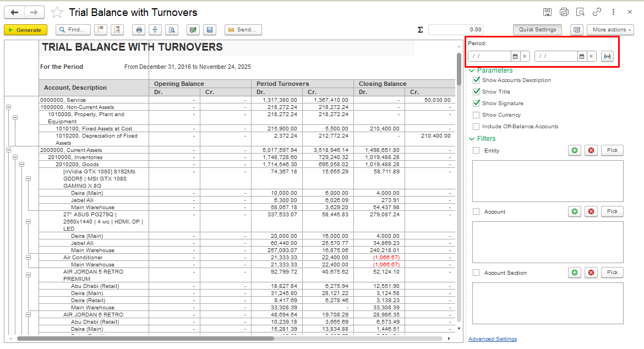Click the collapse all groups icon
The height and width of the screenshot is (349, 644).
(x=101, y=30)
